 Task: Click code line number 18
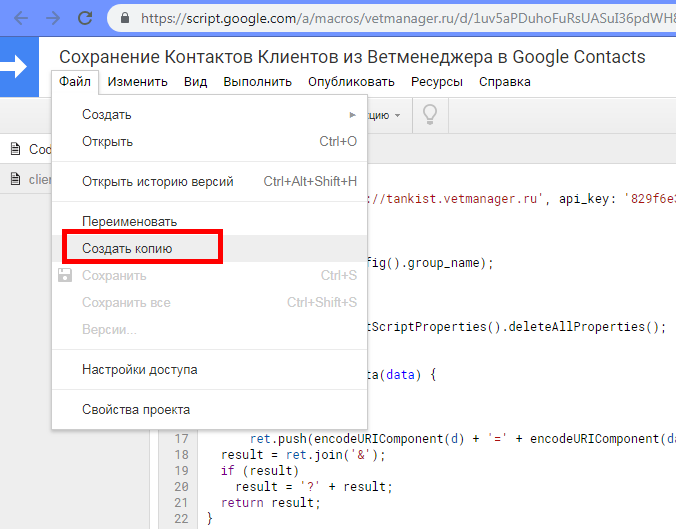click(x=181, y=455)
